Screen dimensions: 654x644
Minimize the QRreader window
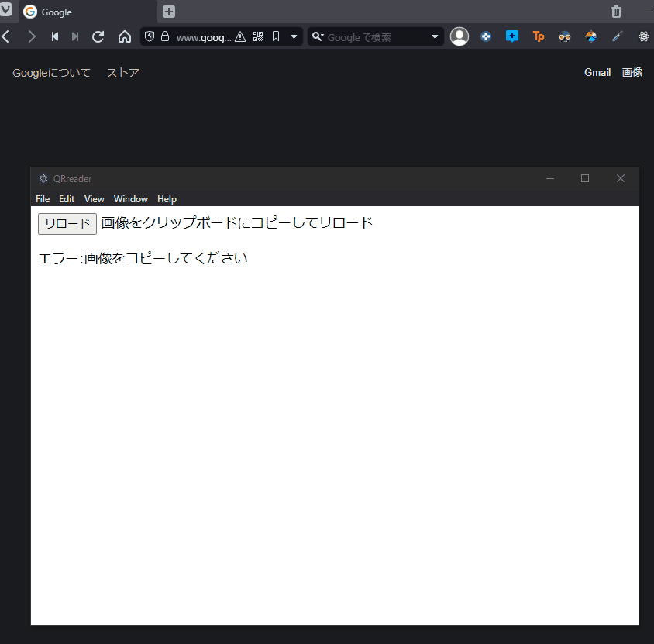click(549, 178)
